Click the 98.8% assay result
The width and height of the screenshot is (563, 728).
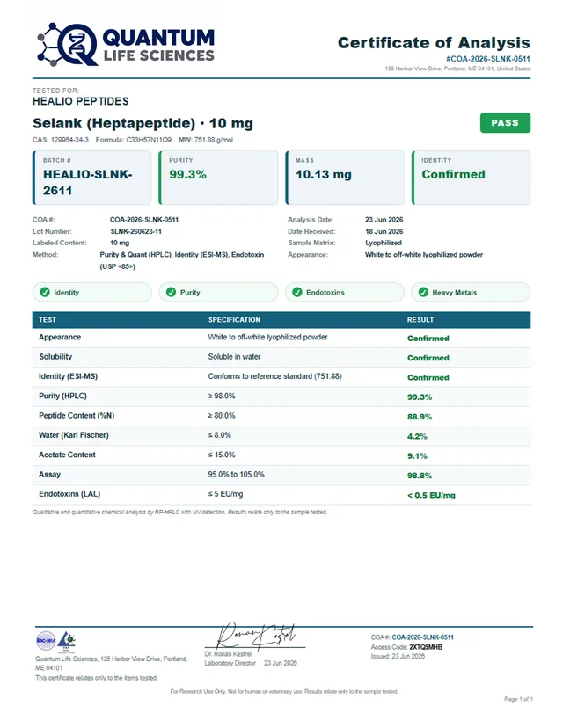[x=420, y=476]
